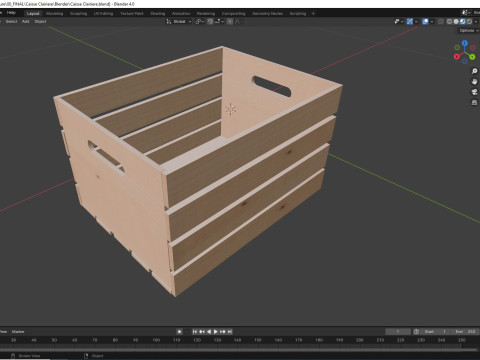Open the Texture Paint workspace tab
This screenshot has height=360, width=480.
(x=132, y=13)
